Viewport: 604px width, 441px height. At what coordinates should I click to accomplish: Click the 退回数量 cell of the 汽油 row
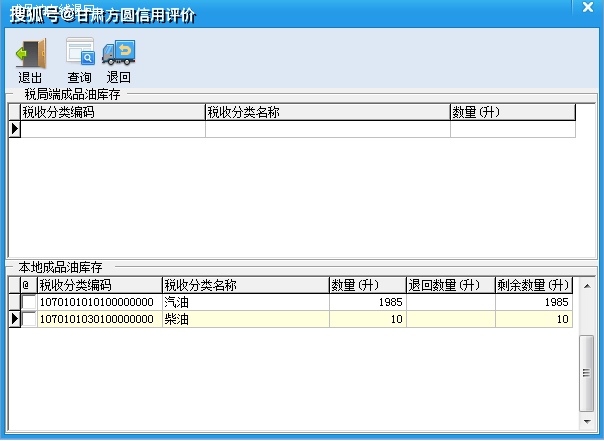450,302
